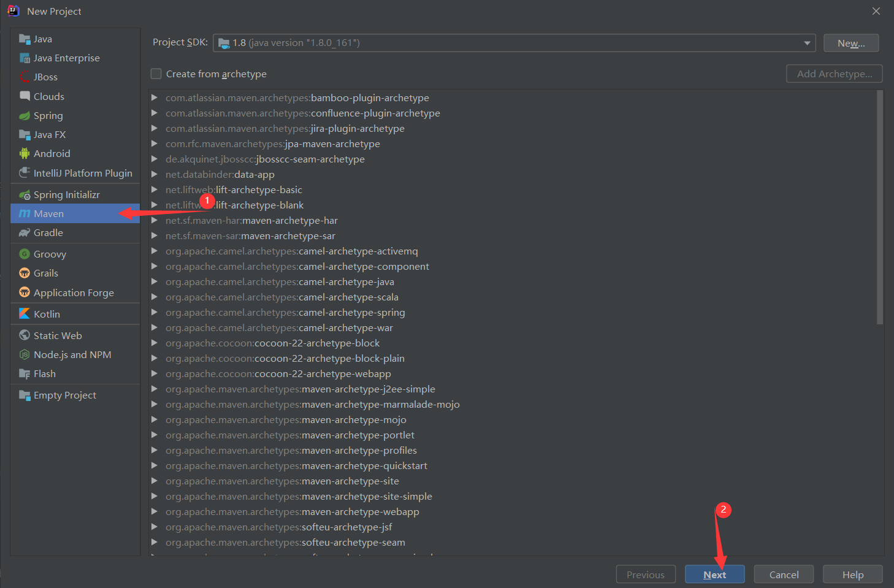This screenshot has height=588, width=894.
Task: Click the Add Archetype... button
Action: click(835, 74)
